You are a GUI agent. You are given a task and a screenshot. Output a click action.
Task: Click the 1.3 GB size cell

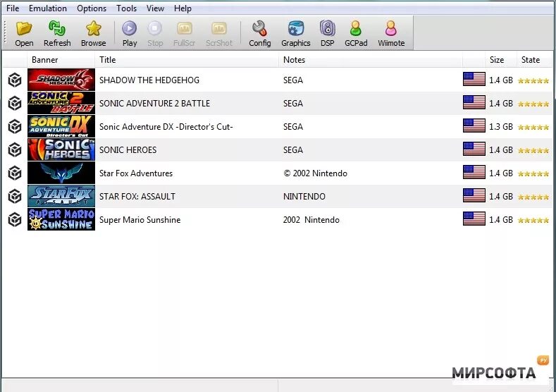(x=501, y=127)
